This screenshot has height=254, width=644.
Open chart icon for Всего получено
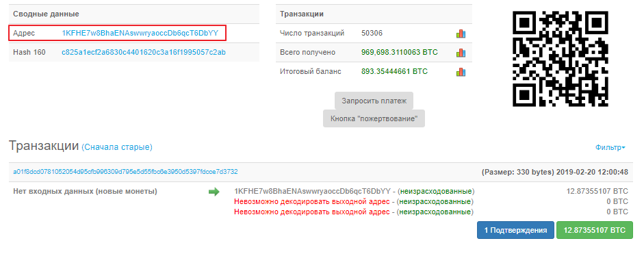[x=461, y=53]
